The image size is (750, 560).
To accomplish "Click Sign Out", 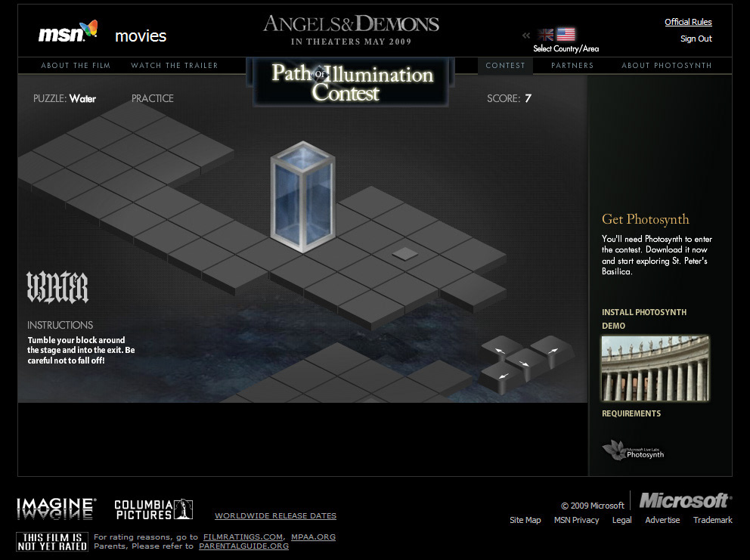I will coord(696,39).
